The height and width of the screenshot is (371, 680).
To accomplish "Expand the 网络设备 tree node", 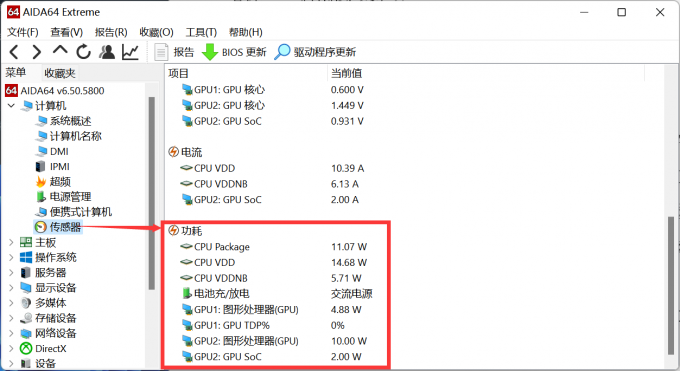I will tap(11, 333).
